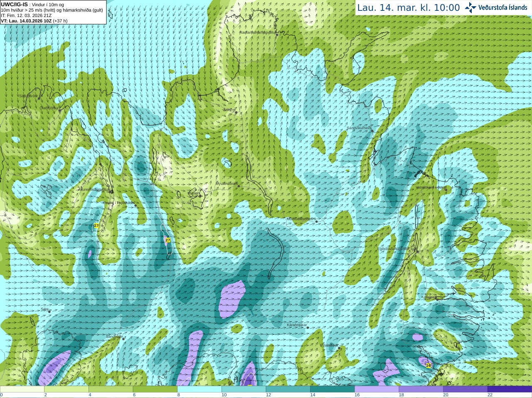Click the 16–18 m/s lavender legend swatch
The width and height of the screenshot is (532, 398).
377,389
